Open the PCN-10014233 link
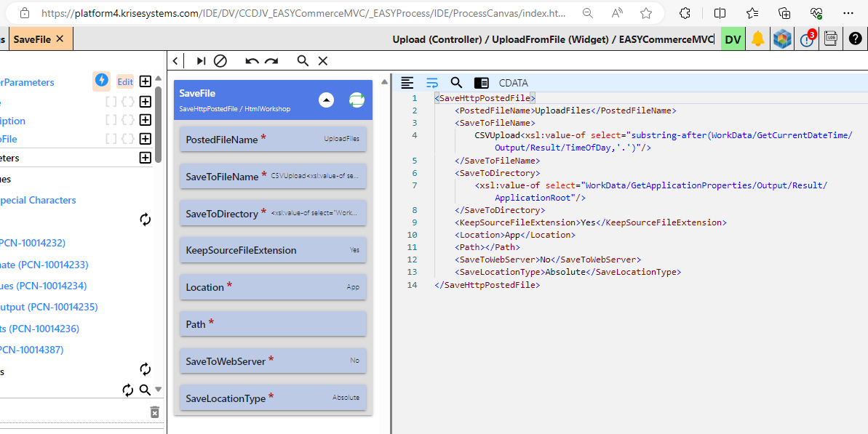868x434 pixels. pyautogui.click(x=44, y=265)
